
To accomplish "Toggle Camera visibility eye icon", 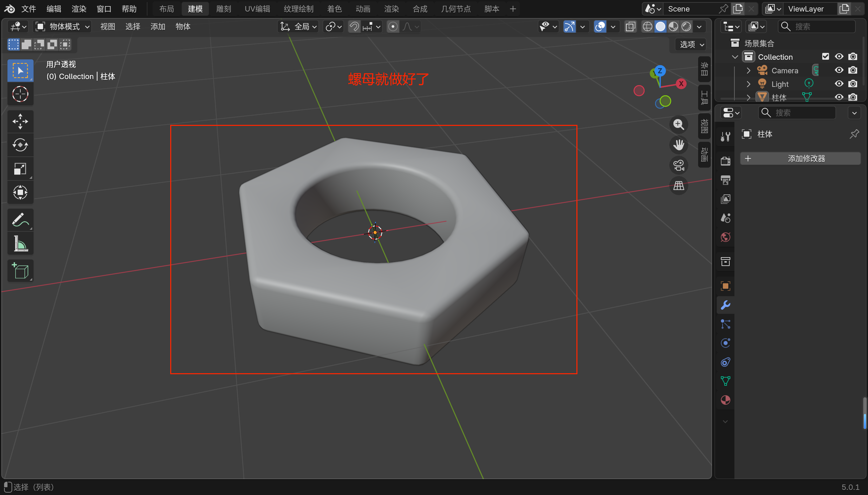I will click(839, 70).
